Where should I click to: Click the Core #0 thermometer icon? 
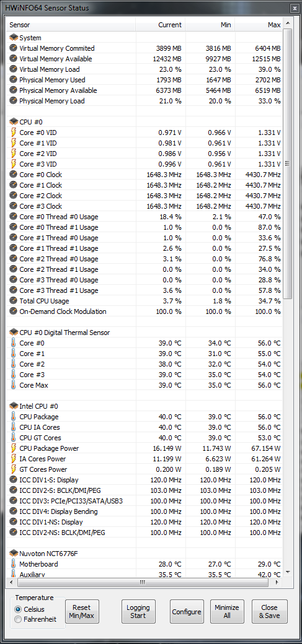(x=14, y=343)
